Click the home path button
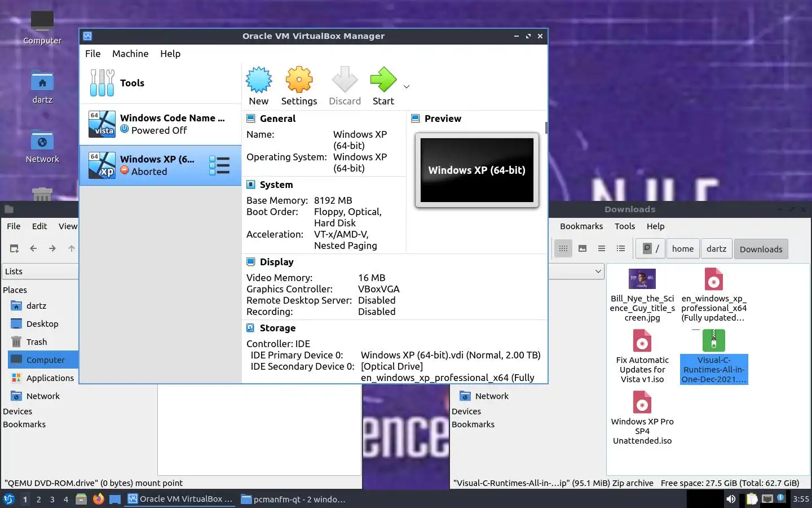Image resolution: width=812 pixels, height=508 pixels. click(x=683, y=248)
